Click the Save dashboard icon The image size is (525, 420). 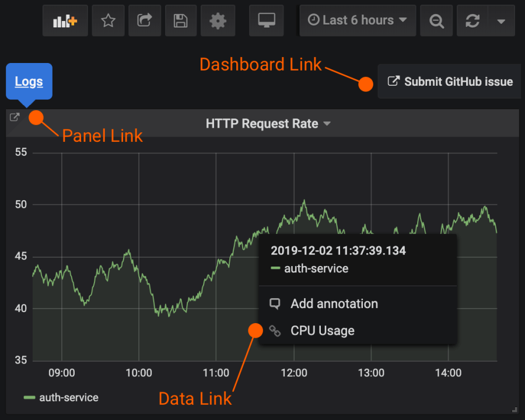point(180,20)
